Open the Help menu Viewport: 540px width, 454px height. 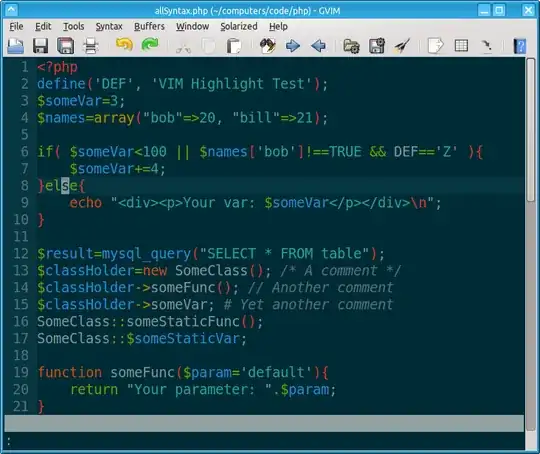pos(278,27)
